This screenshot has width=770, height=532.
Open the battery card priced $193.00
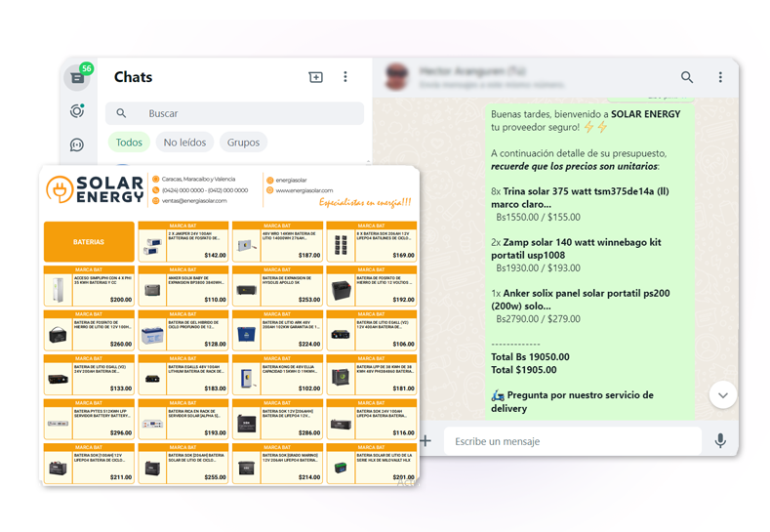pos(183,419)
